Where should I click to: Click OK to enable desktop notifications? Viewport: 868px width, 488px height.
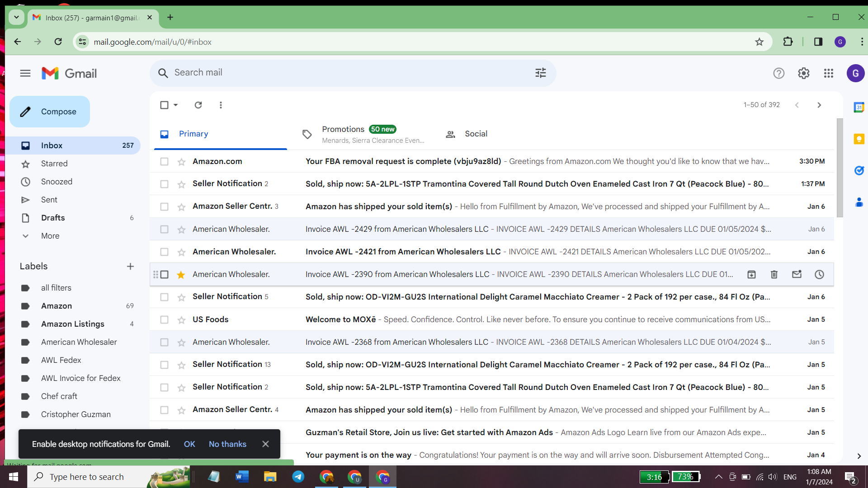coord(189,444)
